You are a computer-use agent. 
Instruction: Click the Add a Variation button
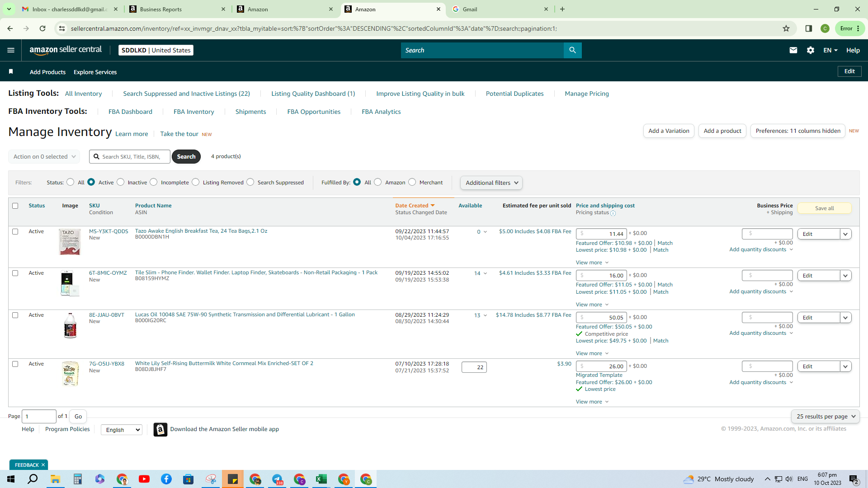click(669, 131)
